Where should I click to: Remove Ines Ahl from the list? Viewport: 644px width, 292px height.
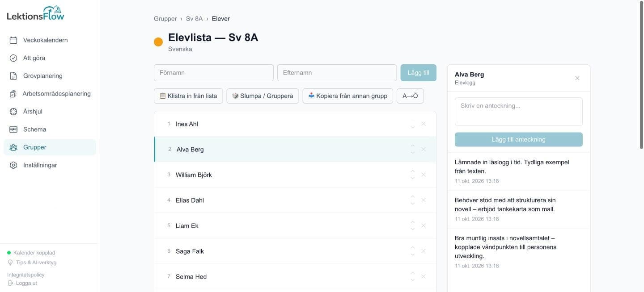(424, 124)
